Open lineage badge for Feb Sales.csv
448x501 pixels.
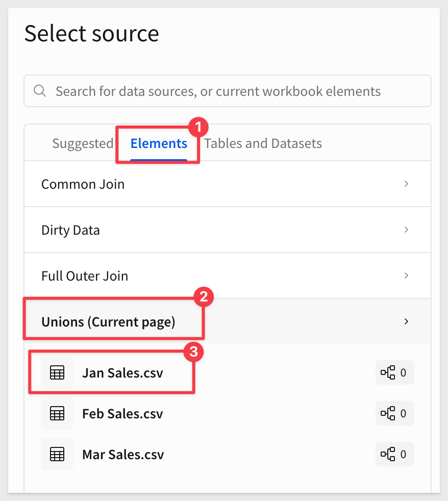pos(394,413)
